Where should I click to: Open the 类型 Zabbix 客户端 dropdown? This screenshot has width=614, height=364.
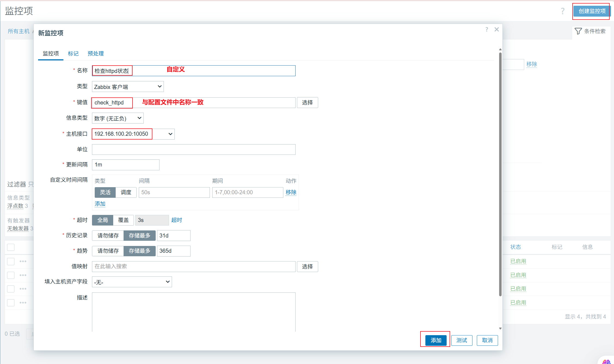coord(128,87)
